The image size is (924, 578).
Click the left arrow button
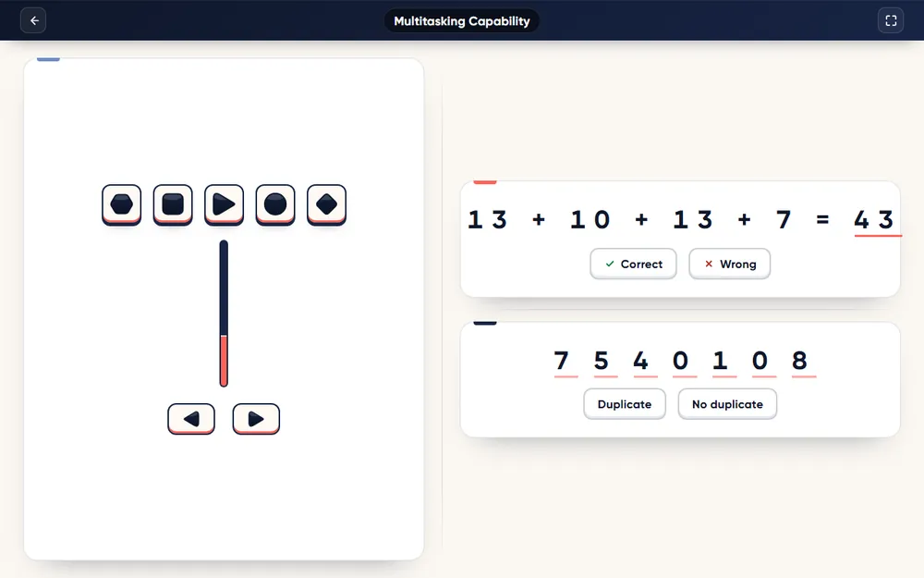pos(191,419)
